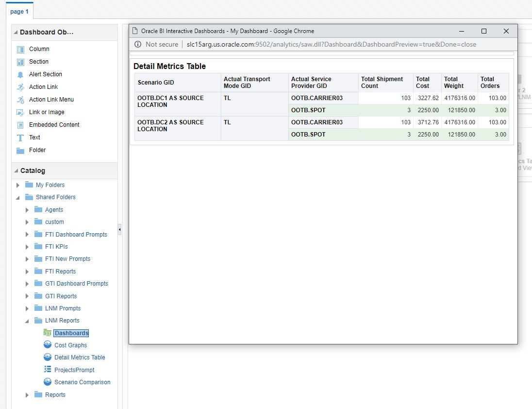This screenshot has width=532, height=409.
Task: Open the Cost Graphs analysis icon
Action: (x=48, y=345)
